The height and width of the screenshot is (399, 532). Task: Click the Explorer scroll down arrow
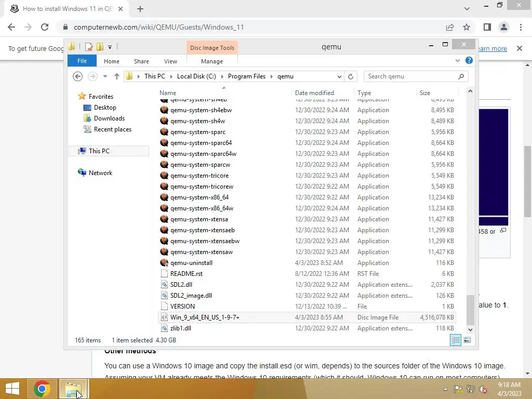point(470,329)
